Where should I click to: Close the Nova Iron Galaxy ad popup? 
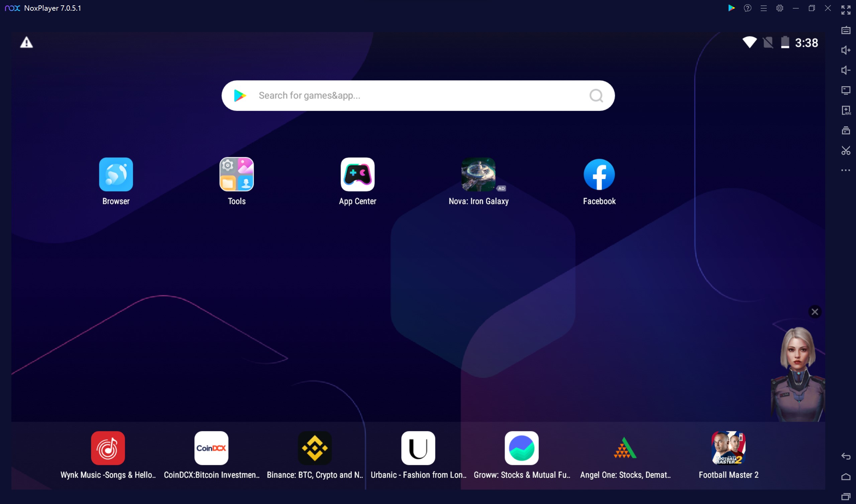pyautogui.click(x=814, y=311)
